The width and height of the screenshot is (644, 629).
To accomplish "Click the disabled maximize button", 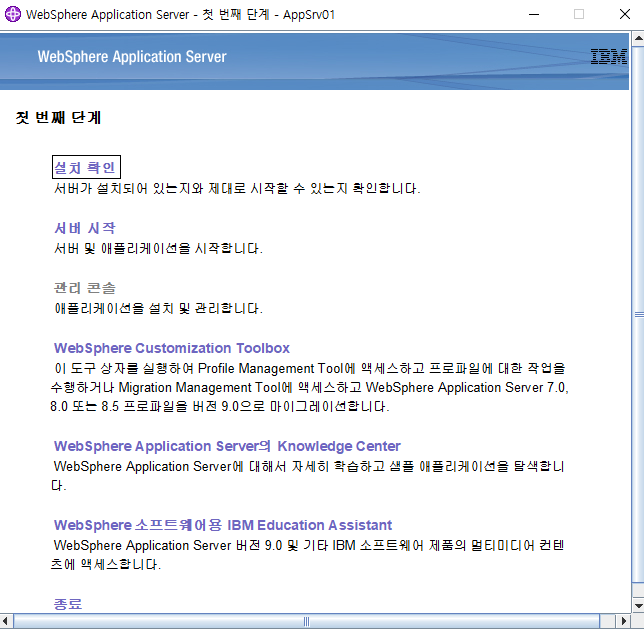I will point(579,14).
